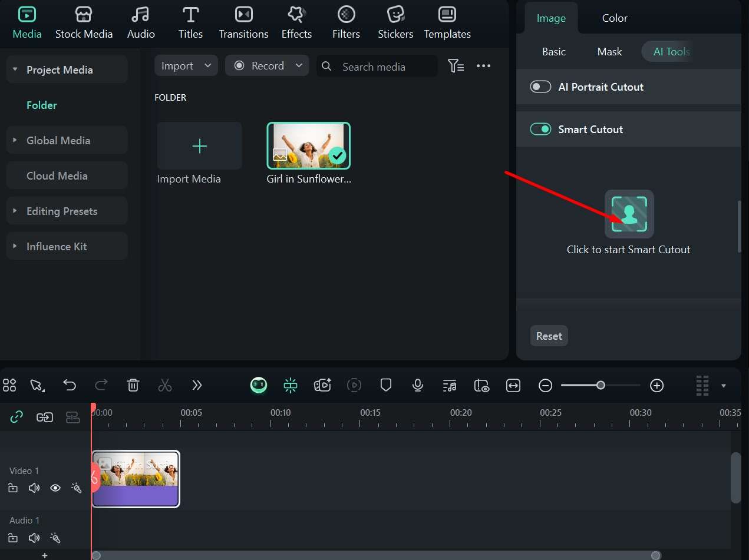
Task: Open the Import dropdown
Action: [186, 66]
